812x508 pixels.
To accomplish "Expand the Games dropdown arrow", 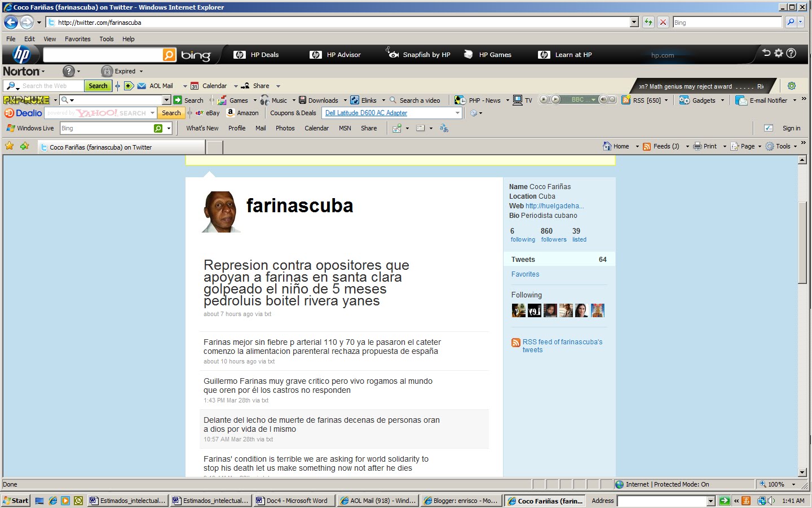I will pos(255,100).
